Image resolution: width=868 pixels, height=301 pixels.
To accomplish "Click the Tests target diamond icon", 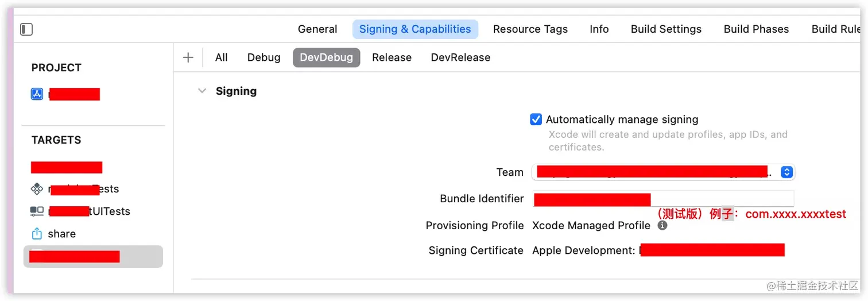I will point(37,189).
